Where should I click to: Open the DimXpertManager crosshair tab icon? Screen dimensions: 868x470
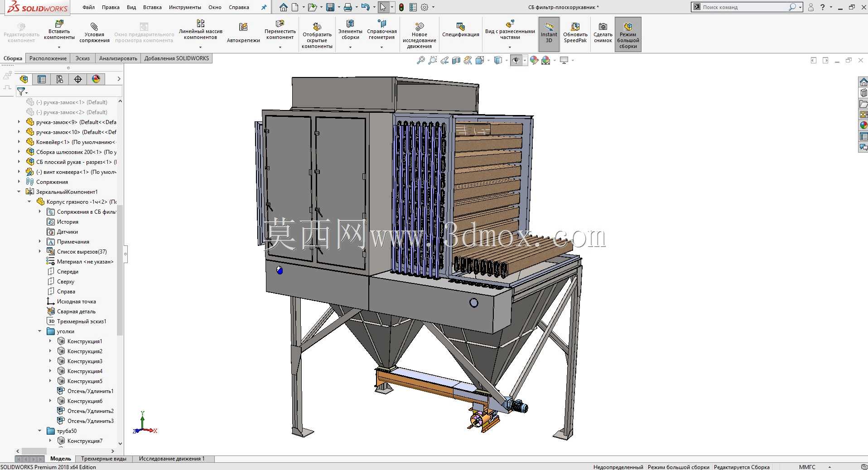click(78, 79)
